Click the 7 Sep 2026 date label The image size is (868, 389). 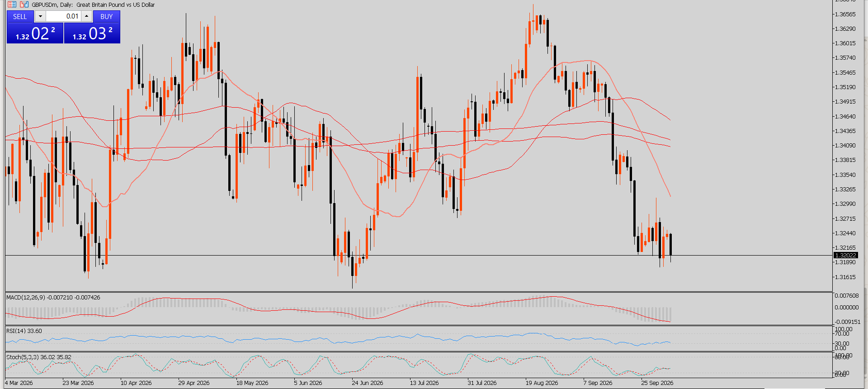tap(598, 383)
